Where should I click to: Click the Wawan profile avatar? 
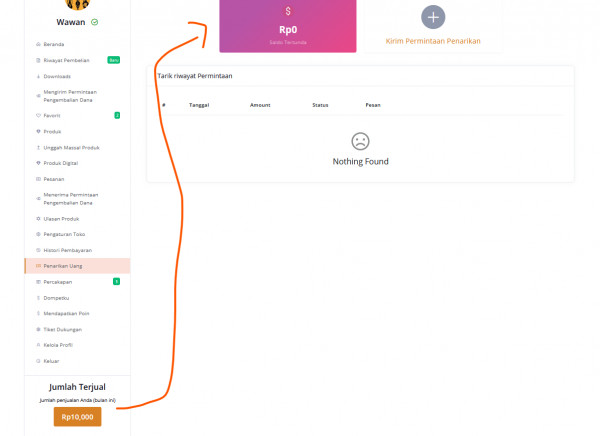tap(78, 5)
